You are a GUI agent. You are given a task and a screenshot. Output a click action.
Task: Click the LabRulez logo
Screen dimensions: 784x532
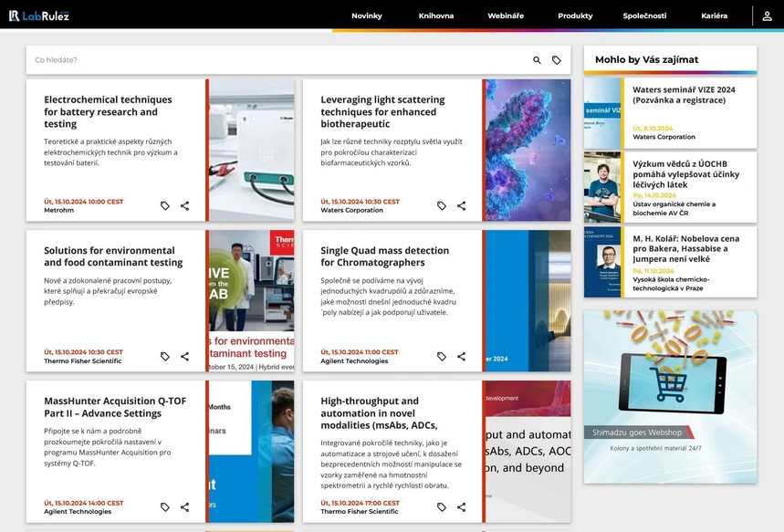pyautogui.click(x=39, y=16)
